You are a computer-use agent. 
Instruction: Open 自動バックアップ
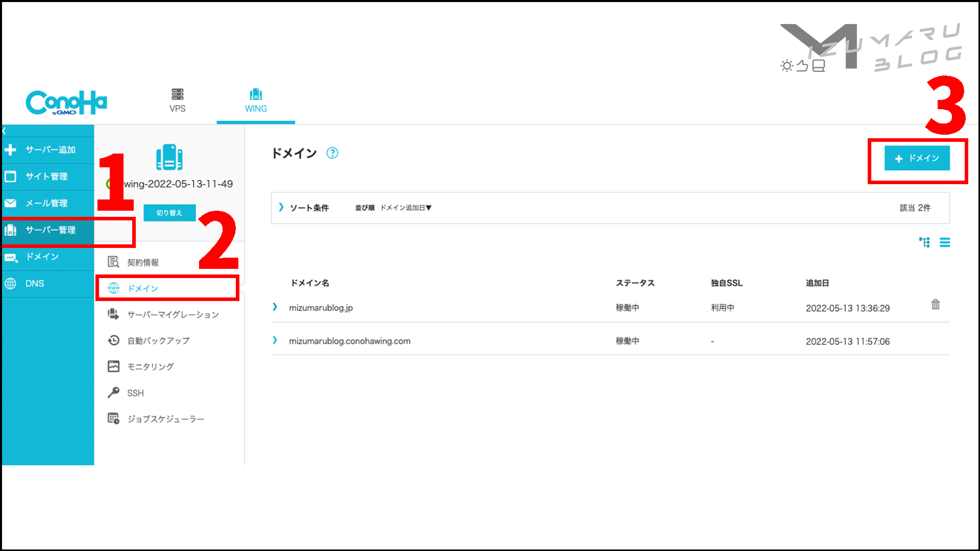pos(158,340)
